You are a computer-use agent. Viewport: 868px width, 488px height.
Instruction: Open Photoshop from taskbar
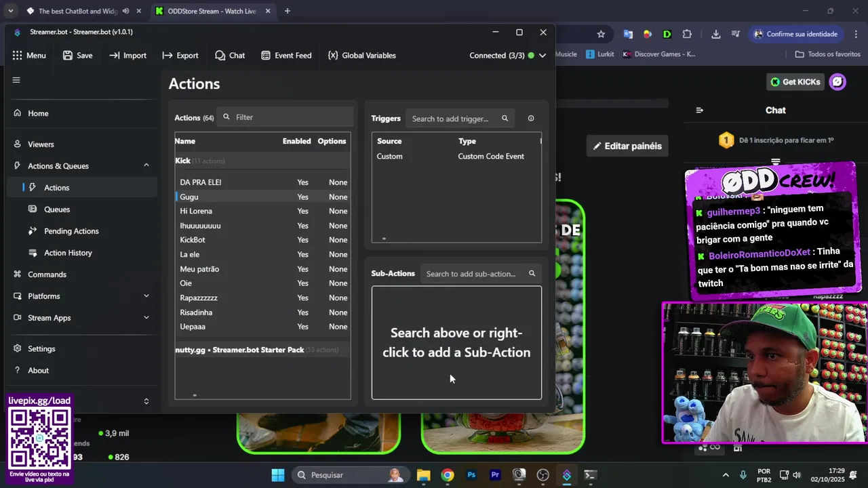tap(471, 475)
